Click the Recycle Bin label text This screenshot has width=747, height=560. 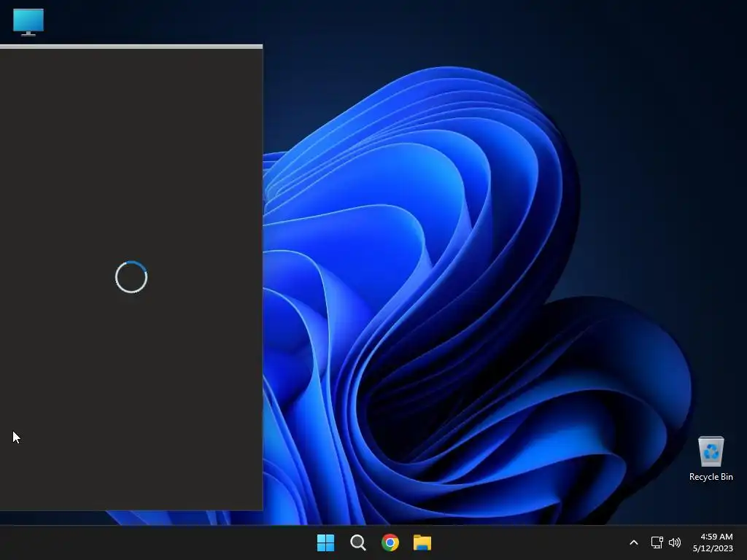711,477
